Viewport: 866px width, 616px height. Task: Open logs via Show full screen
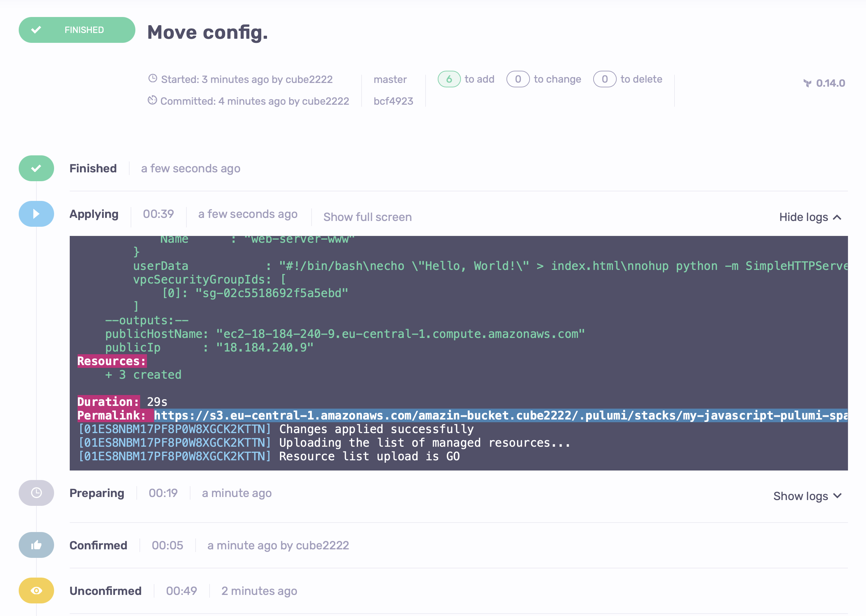(367, 217)
